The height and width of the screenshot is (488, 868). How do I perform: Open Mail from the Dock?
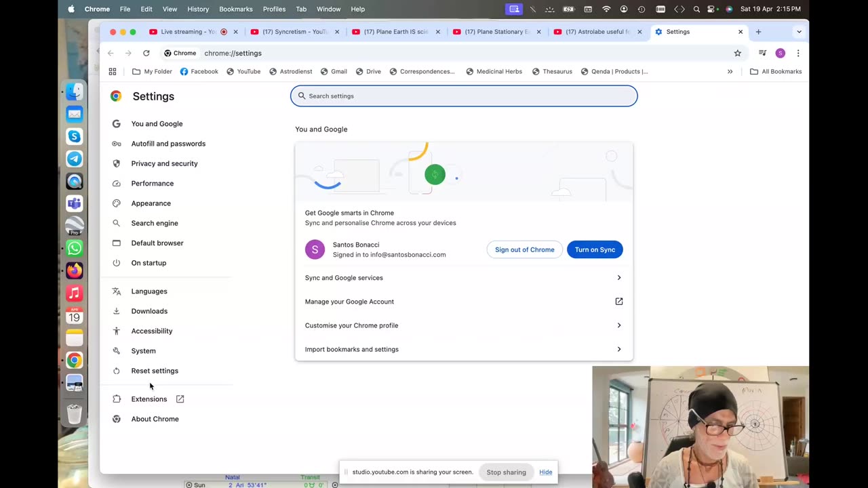pyautogui.click(x=75, y=114)
